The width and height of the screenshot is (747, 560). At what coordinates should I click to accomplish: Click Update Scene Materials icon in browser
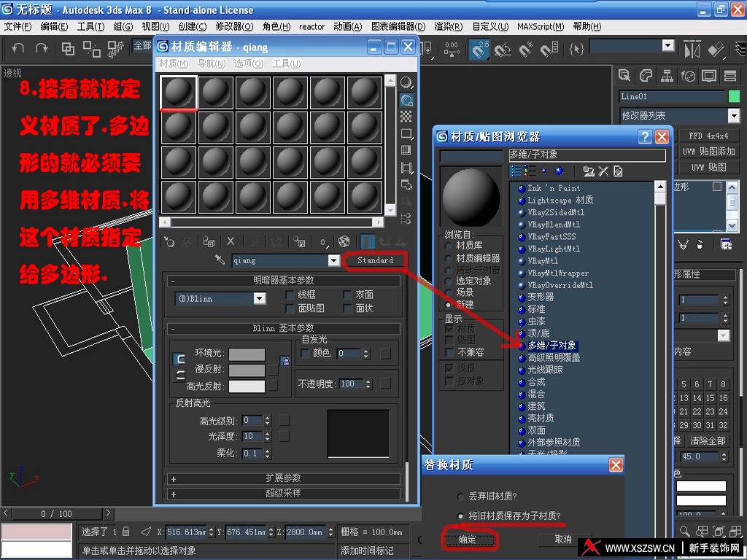coord(589,171)
